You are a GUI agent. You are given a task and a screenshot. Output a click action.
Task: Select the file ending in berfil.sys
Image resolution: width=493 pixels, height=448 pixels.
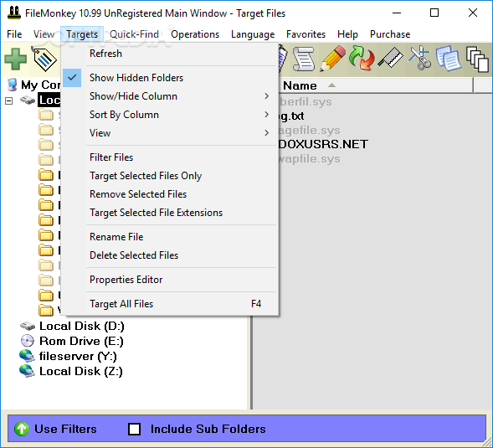(306, 101)
